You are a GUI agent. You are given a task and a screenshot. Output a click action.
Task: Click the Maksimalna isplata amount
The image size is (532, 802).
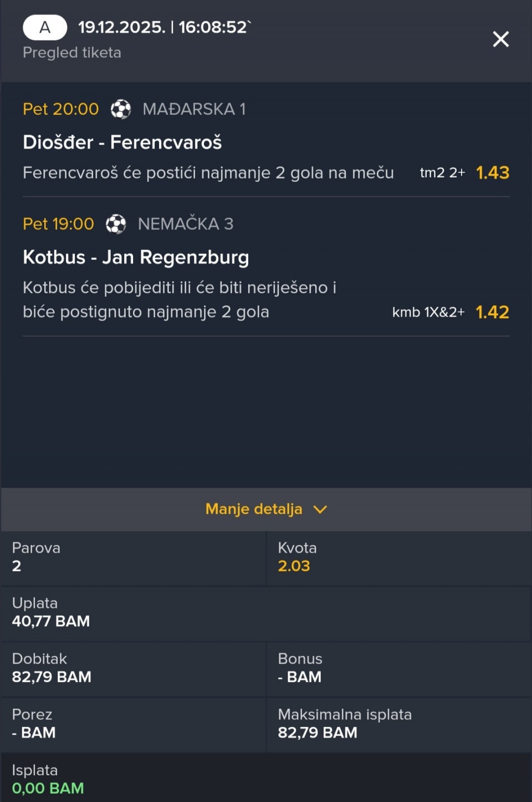(318, 732)
